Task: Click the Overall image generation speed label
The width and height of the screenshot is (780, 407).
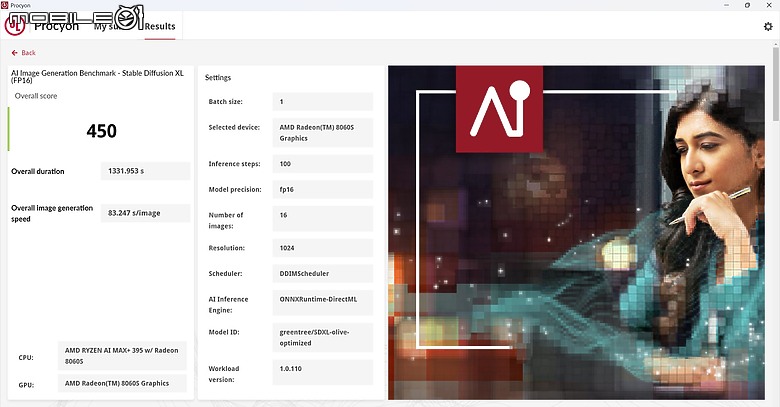Action: pyautogui.click(x=52, y=213)
